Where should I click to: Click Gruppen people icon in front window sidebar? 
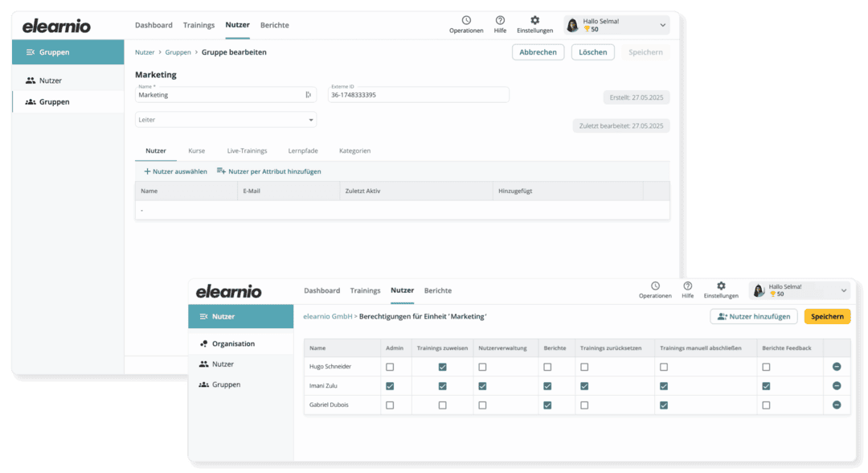(x=203, y=385)
